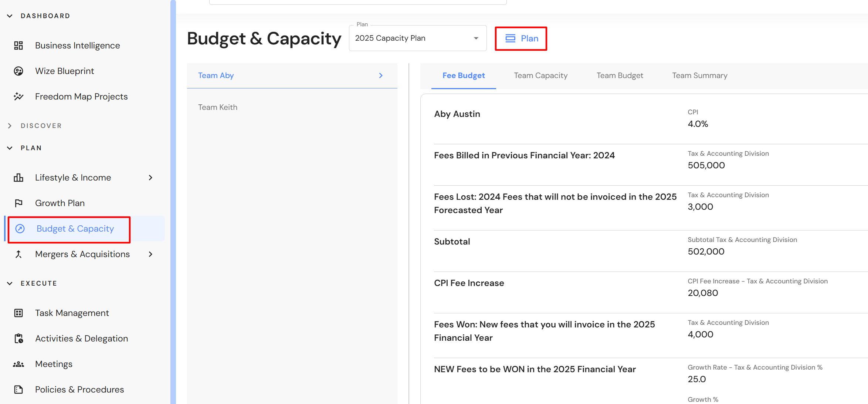Expand the Lifestyle & Income submenu arrow

(150, 178)
